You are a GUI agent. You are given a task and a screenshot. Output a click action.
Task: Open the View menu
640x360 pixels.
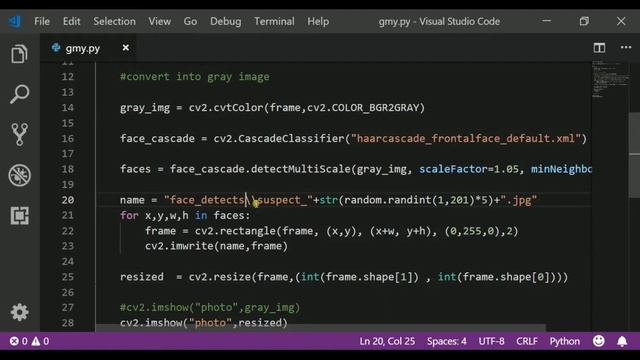click(x=160, y=21)
